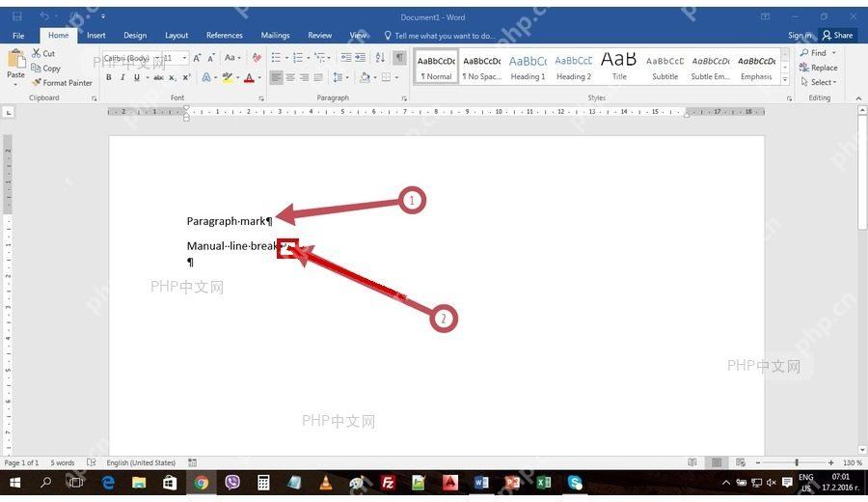Zoom out with the minus button
Image resolution: width=868 pixels, height=502 pixels.
(758, 462)
